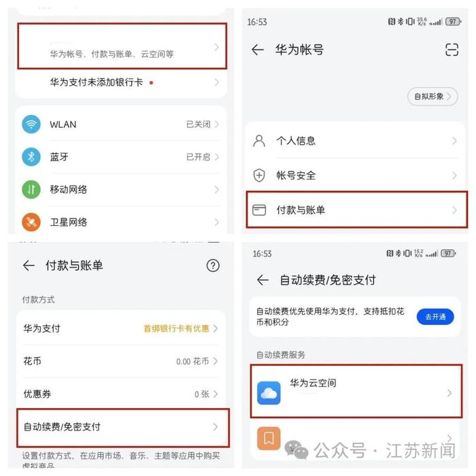
Task: Go back from 付款与账单 page
Action: [29, 266]
